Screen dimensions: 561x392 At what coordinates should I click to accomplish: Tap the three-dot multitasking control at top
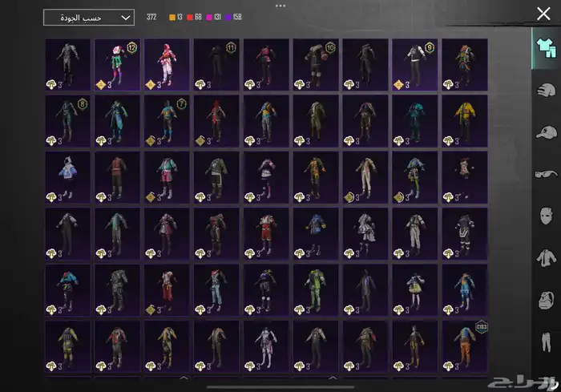tap(280, 6)
